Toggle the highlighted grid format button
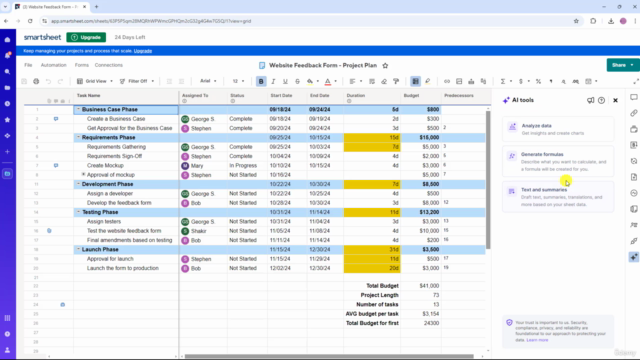Viewport: 640px width, 360px height. pos(415,81)
